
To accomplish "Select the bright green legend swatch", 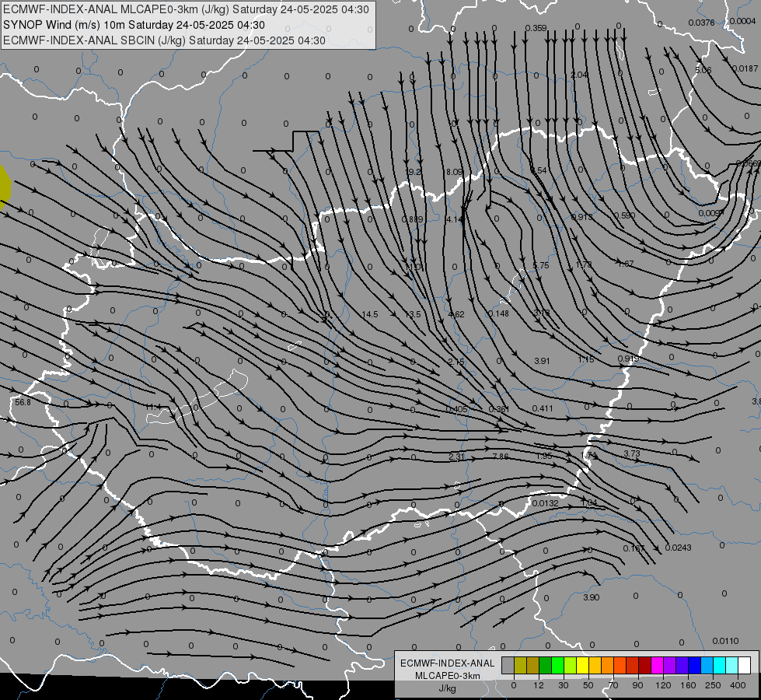I will pyautogui.click(x=557, y=665).
